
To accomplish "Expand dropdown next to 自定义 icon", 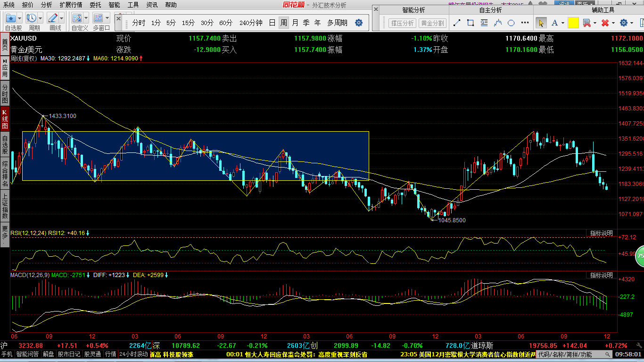I will [x=86, y=18].
